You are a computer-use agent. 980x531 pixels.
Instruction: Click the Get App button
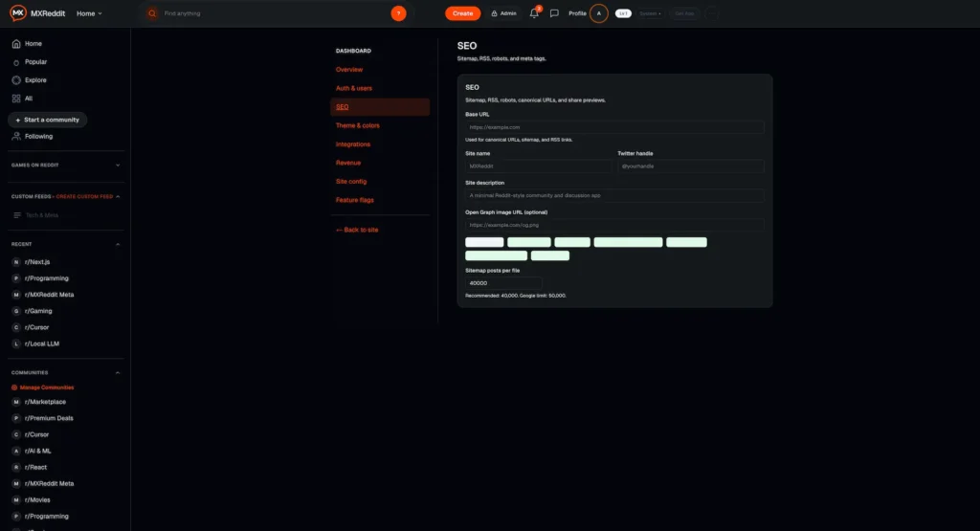[684, 13]
